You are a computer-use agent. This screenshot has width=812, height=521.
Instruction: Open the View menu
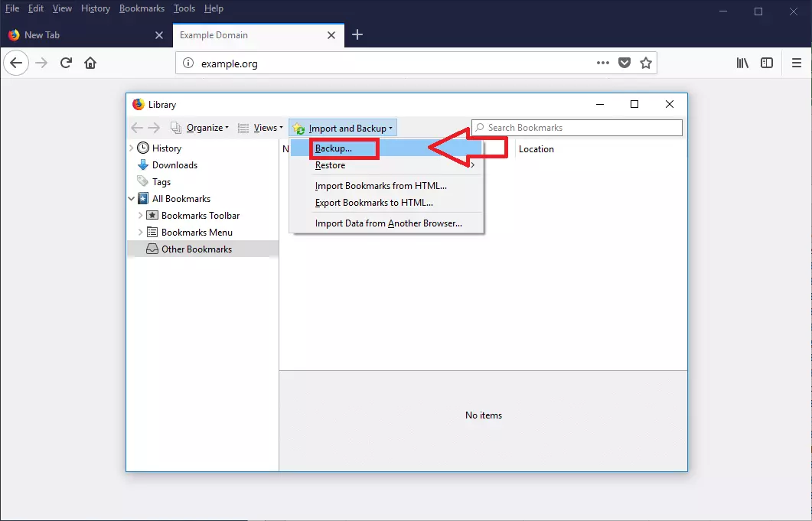coord(62,9)
